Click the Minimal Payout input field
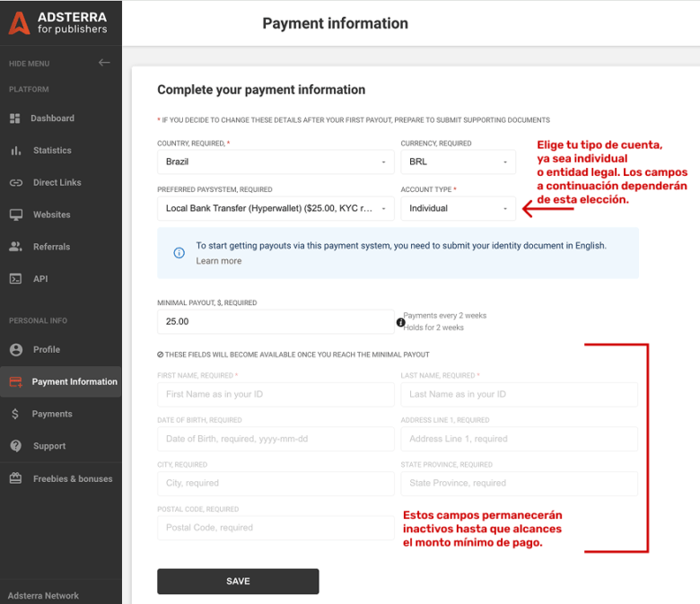 click(x=276, y=322)
